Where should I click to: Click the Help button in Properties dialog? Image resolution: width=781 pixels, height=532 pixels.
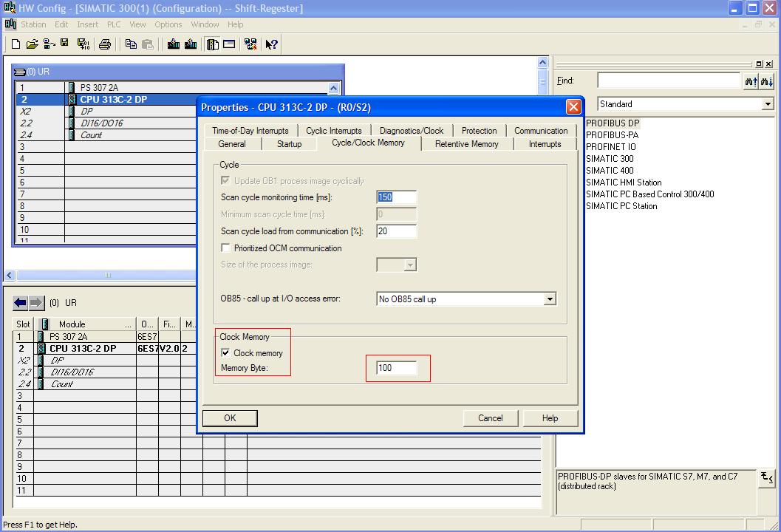(550, 418)
